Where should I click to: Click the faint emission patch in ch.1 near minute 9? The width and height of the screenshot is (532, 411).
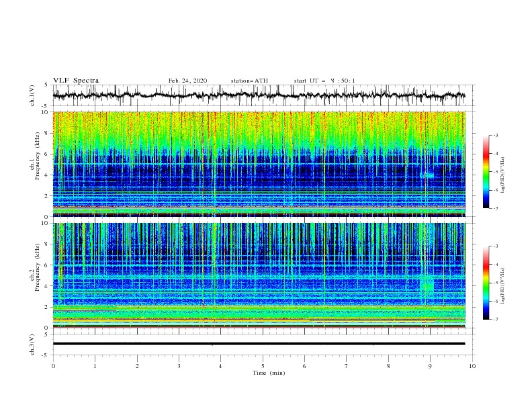[x=427, y=175]
